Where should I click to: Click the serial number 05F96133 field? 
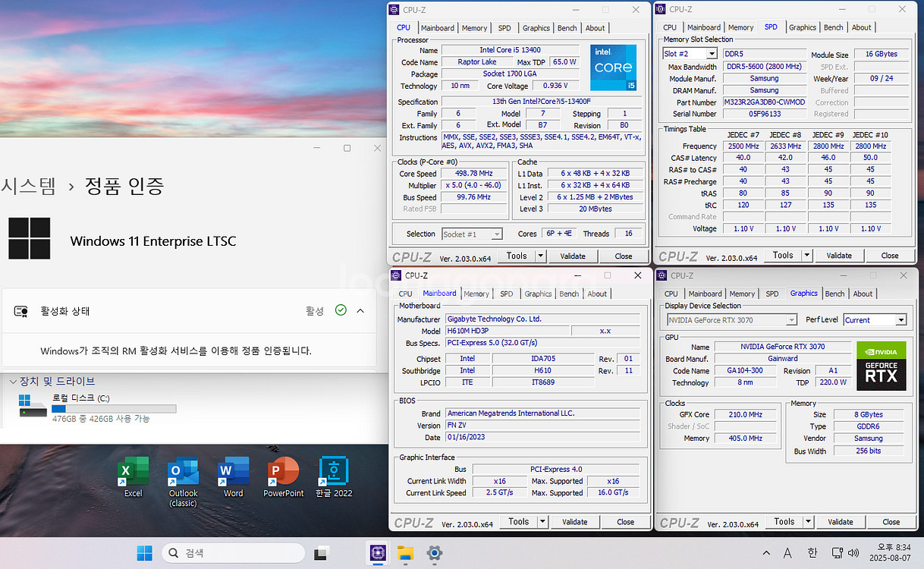click(x=764, y=114)
